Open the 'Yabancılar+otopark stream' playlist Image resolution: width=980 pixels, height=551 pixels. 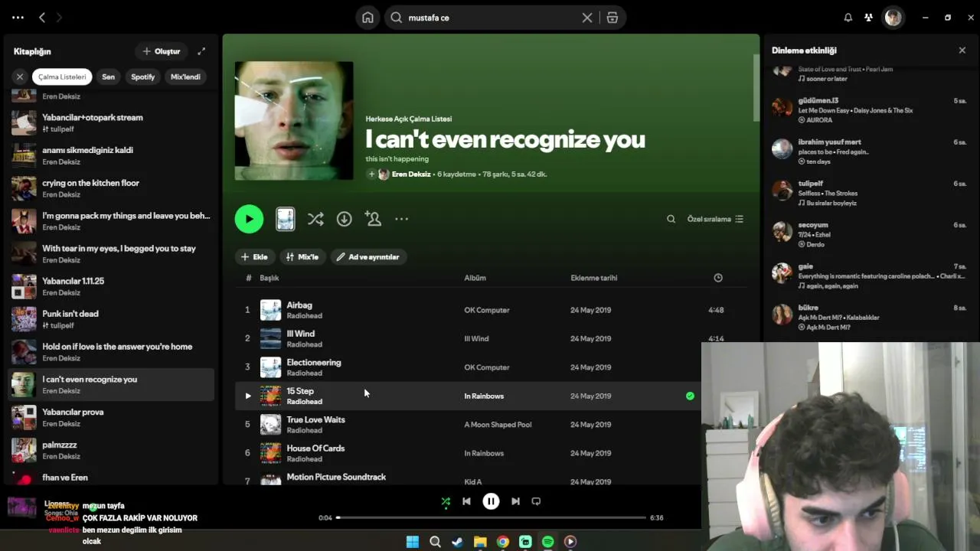tap(111, 123)
